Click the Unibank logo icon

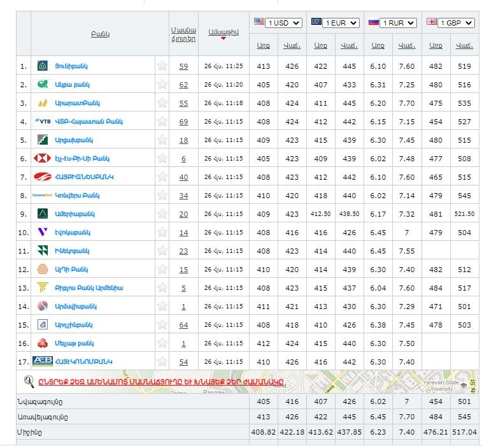click(x=42, y=66)
